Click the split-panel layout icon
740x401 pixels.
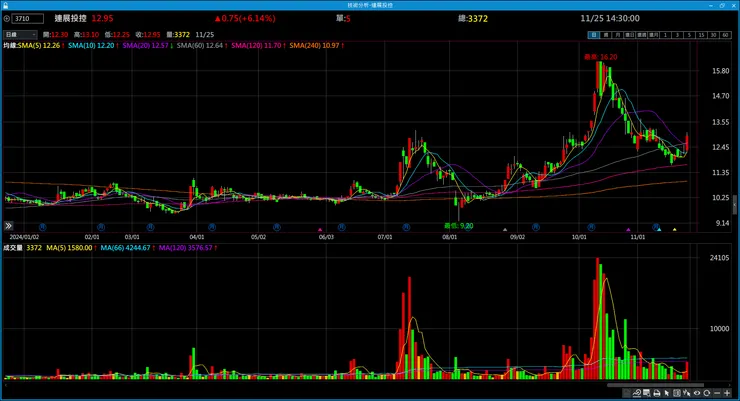(x=677, y=393)
